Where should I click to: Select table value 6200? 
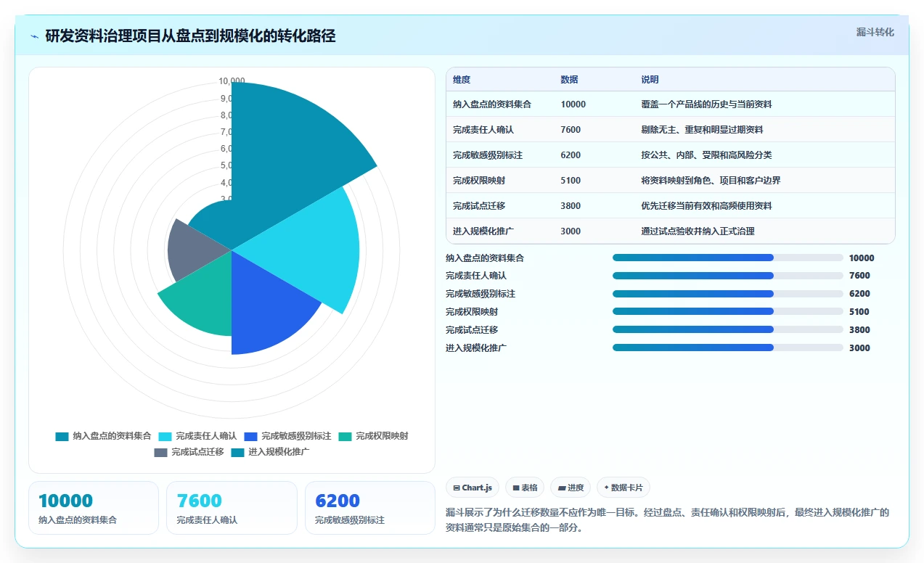click(571, 155)
